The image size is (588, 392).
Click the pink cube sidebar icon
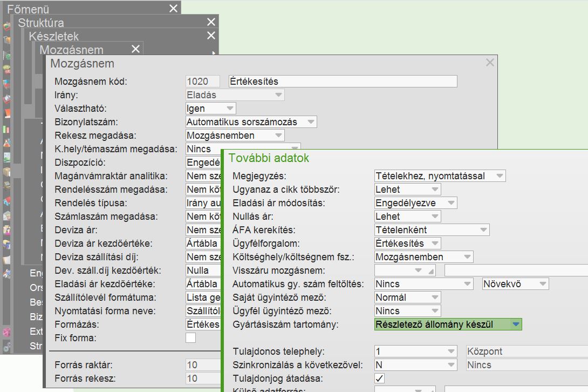(6, 332)
